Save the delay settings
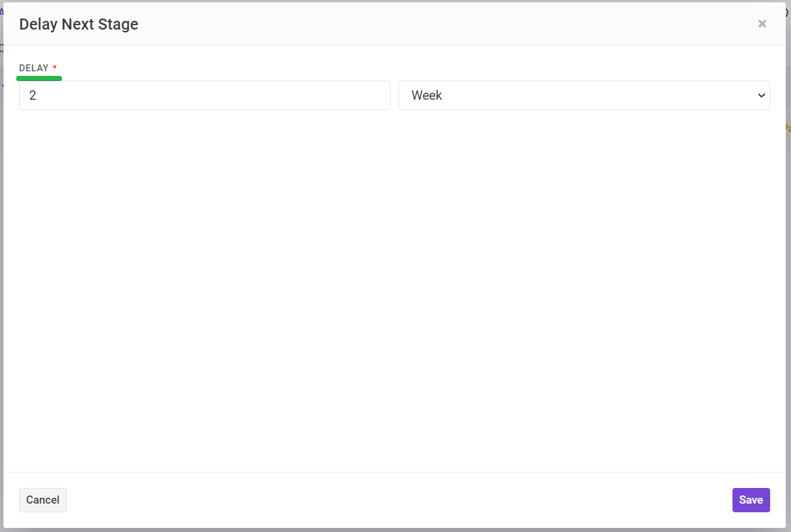Viewport: 791px width, 532px height. coord(751,500)
